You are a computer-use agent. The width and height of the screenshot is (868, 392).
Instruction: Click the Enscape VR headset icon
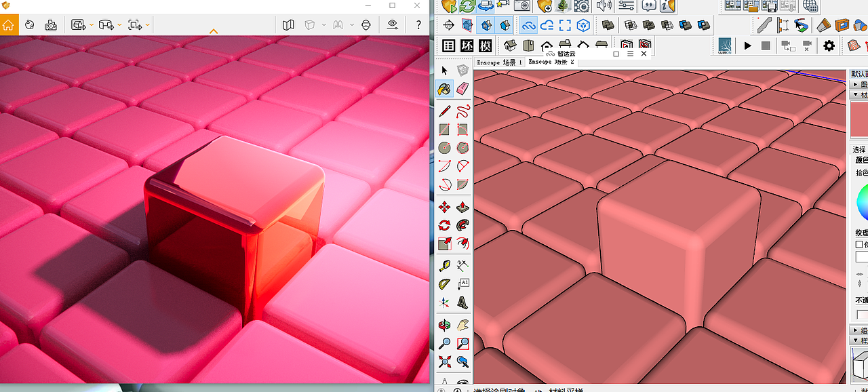tap(366, 25)
